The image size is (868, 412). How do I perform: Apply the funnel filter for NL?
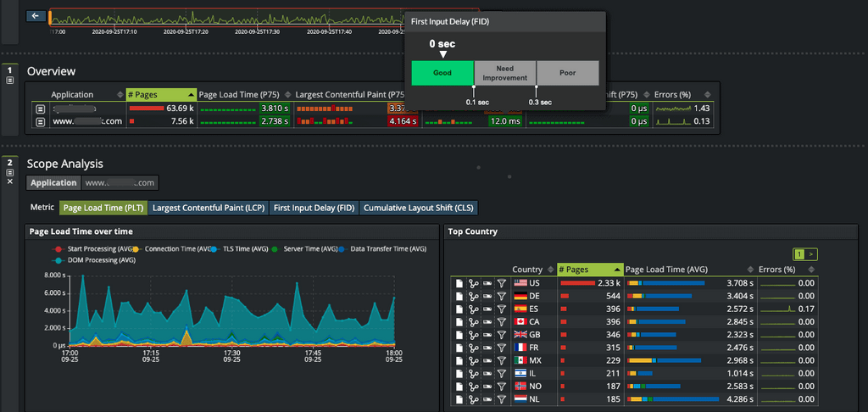click(x=502, y=398)
